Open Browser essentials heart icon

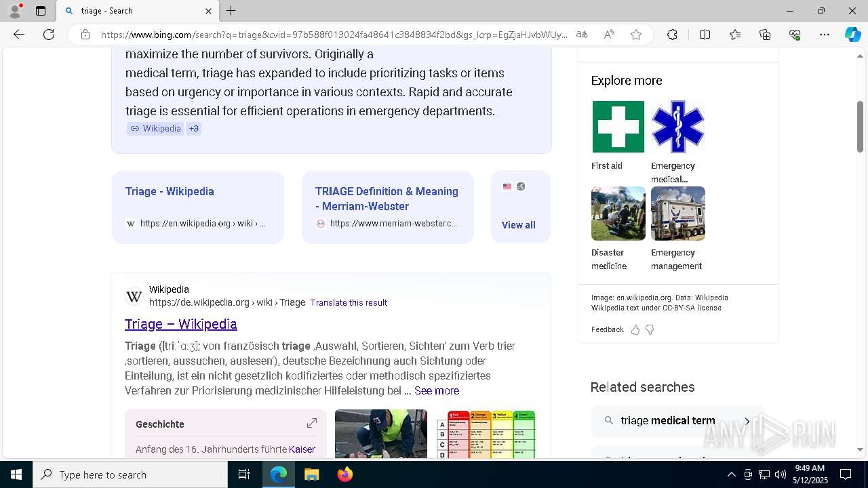tap(795, 35)
